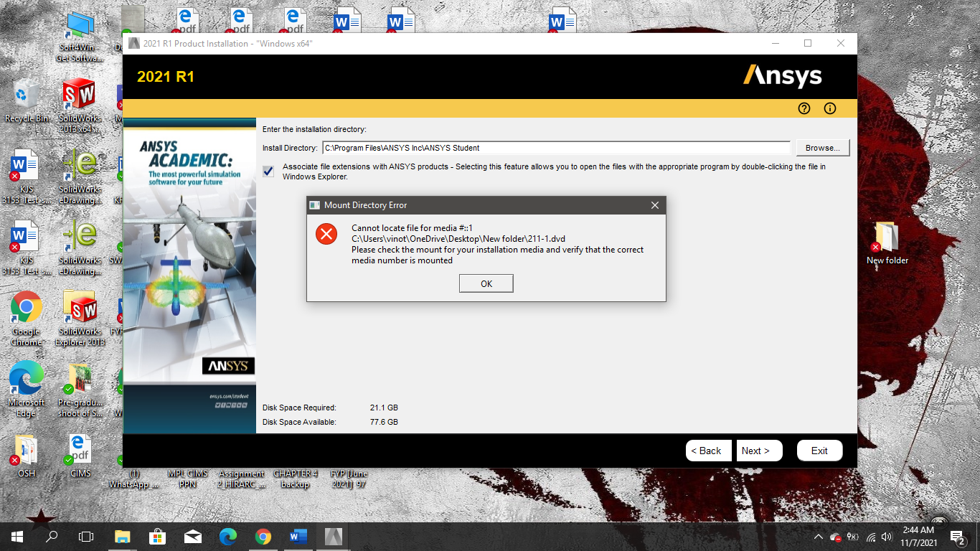
Task: Show hidden system tray icons
Action: [819, 537]
